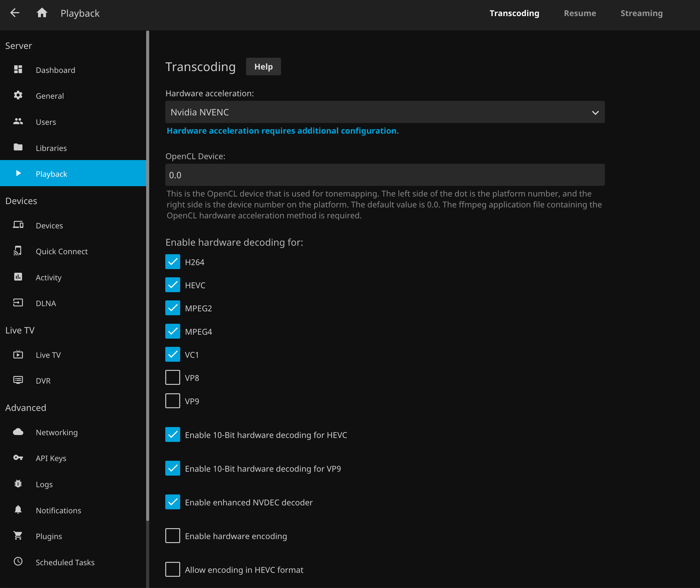
Task: Click the back arrow icon
Action: 15,13
